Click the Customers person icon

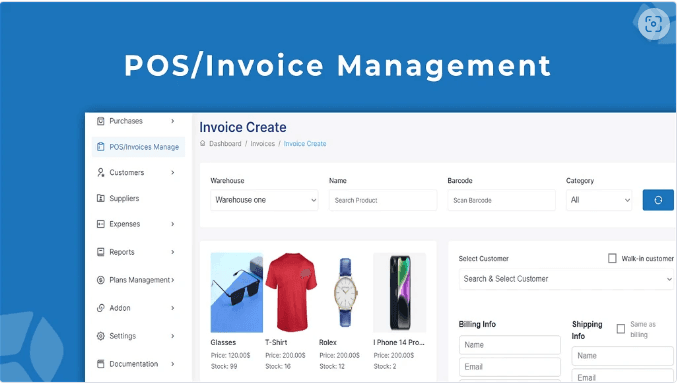[x=101, y=172]
